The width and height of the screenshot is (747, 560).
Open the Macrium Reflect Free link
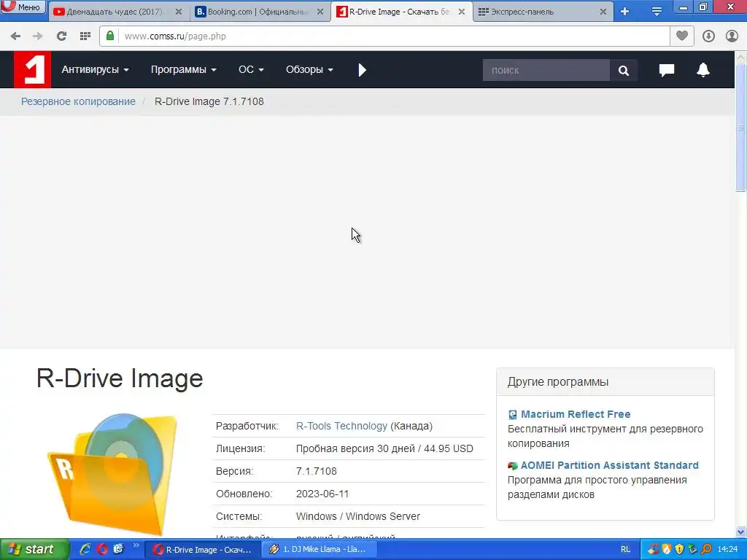coord(576,414)
